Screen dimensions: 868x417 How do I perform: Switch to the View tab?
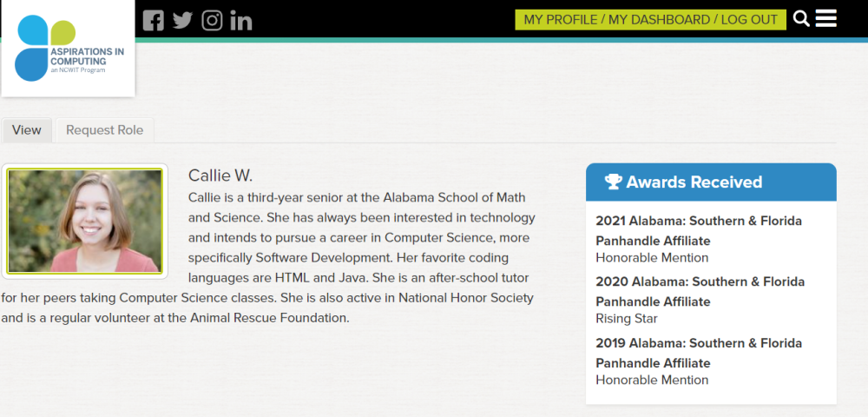pos(27,130)
